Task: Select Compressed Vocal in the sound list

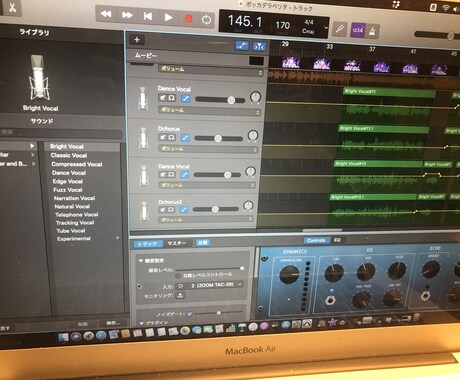Action: tap(77, 164)
